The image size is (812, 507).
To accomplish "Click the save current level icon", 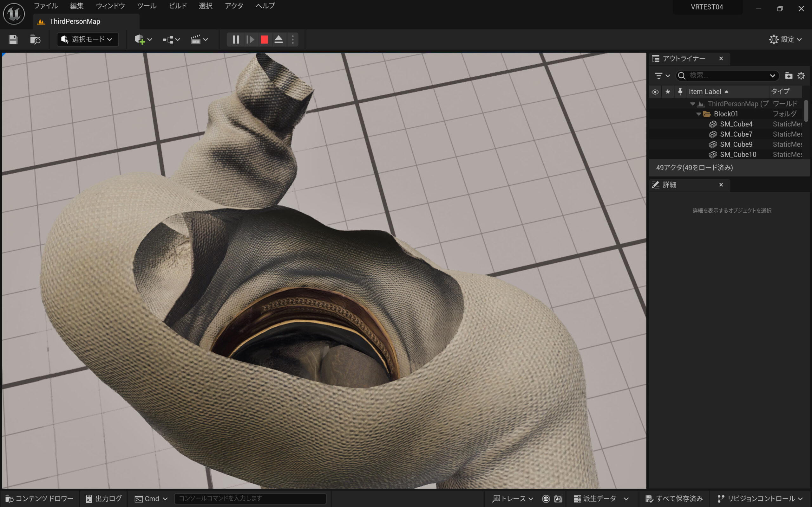I will click(x=13, y=40).
